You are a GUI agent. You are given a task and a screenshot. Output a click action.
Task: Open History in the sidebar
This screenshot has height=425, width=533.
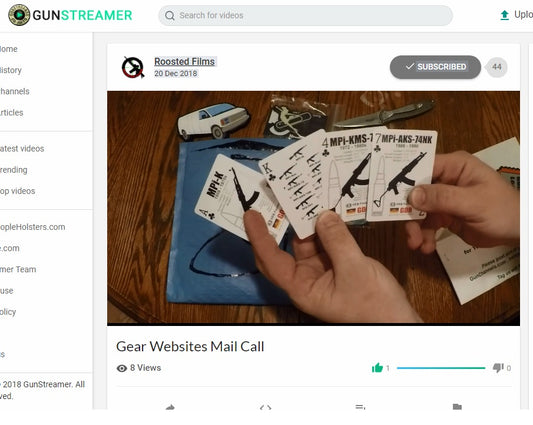click(x=11, y=70)
